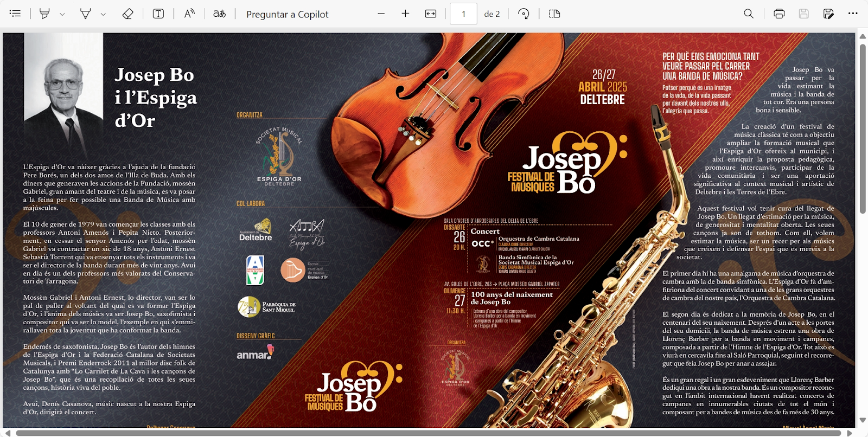Expand the draw tool options dropdown

(103, 14)
